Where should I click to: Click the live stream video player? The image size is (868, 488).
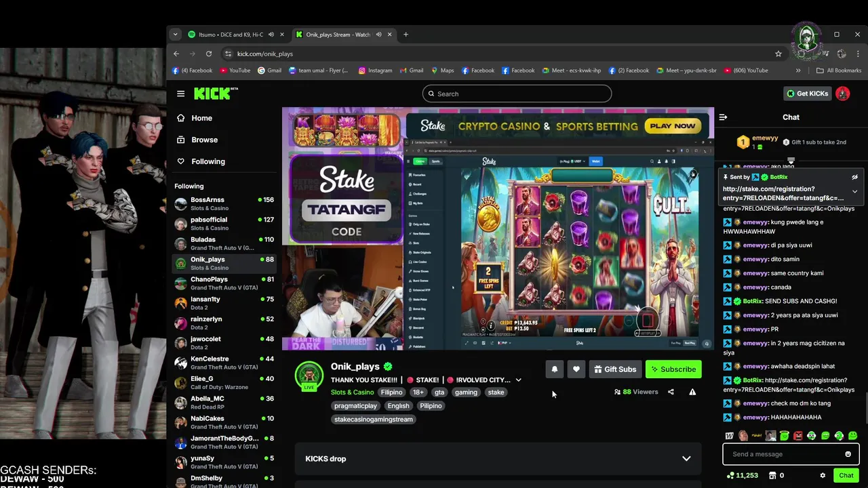click(x=498, y=228)
